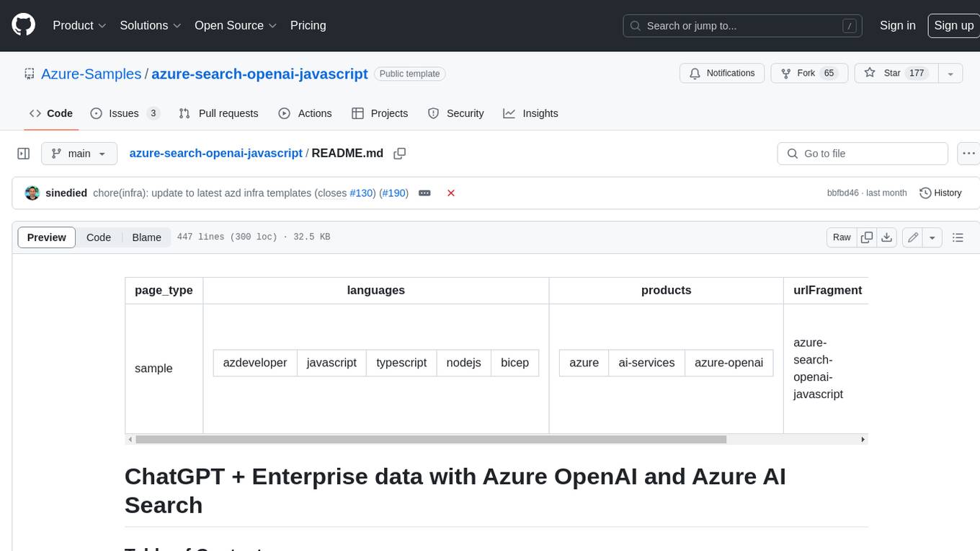
Task: Select the Blame view
Action: click(147, 237)
